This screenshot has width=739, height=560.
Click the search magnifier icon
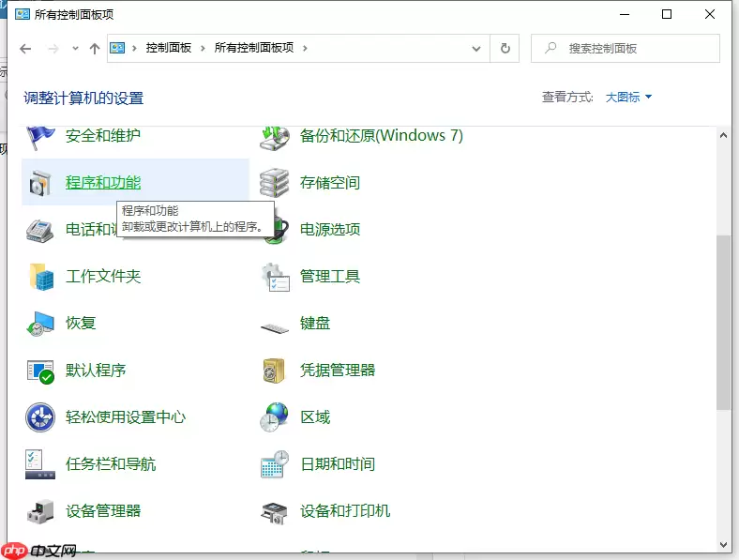coord(550,48)
